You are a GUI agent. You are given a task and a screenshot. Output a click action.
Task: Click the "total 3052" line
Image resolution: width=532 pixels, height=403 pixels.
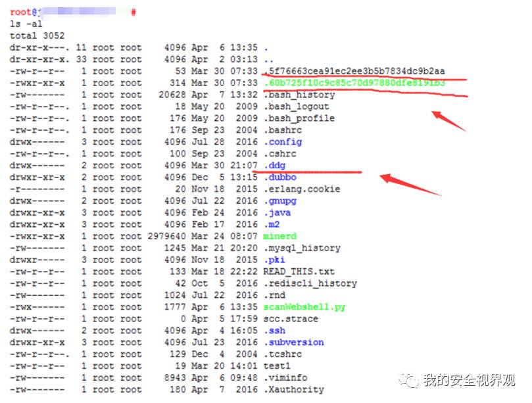pyautogui.click(x=37, y=36)
